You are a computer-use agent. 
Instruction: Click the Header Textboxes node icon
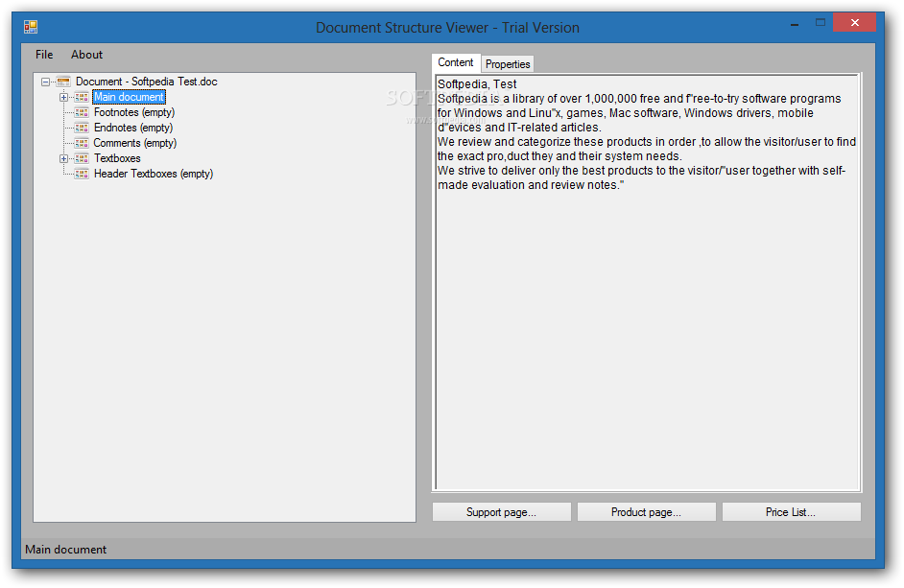[82, 174]
